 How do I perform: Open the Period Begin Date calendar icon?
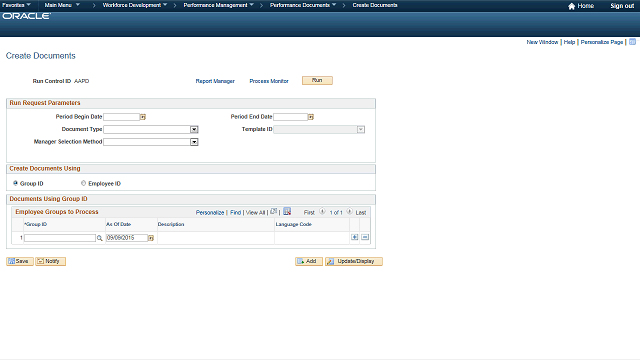[143, 117]
